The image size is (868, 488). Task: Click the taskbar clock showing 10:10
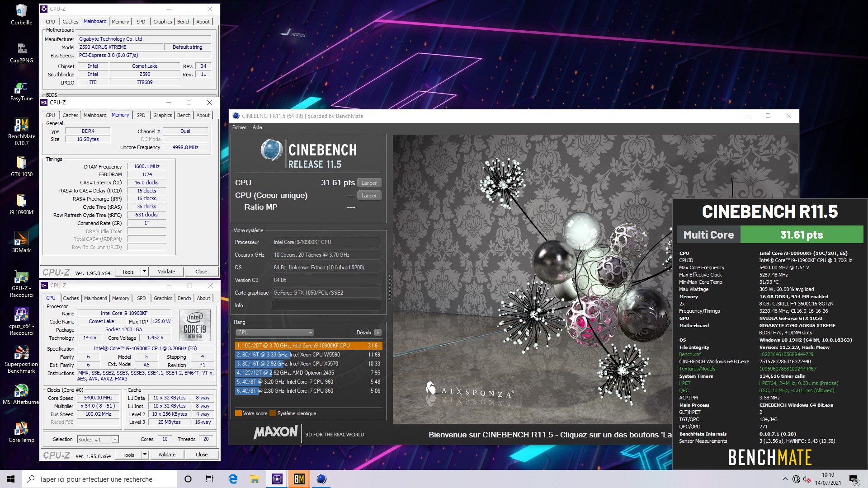[x=828, y=479]
